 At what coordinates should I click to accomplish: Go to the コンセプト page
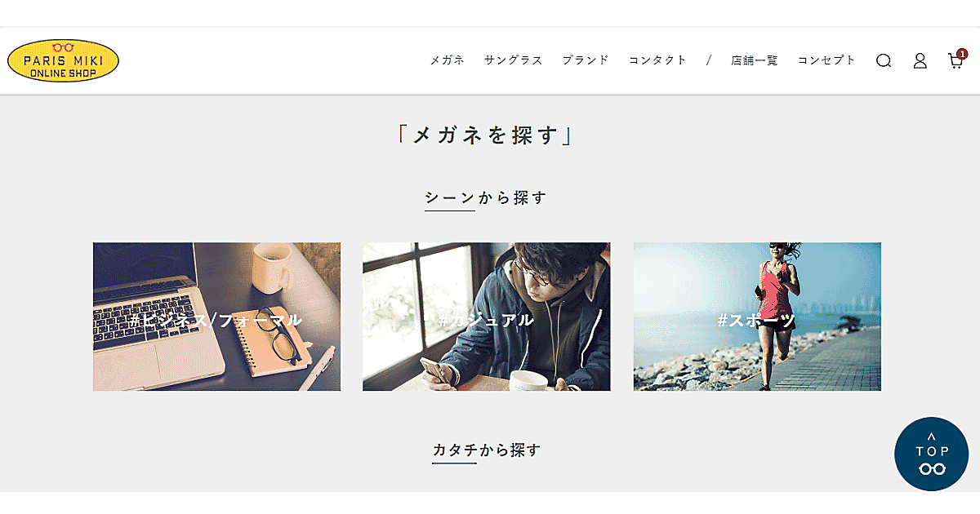(x=826, y=60)
